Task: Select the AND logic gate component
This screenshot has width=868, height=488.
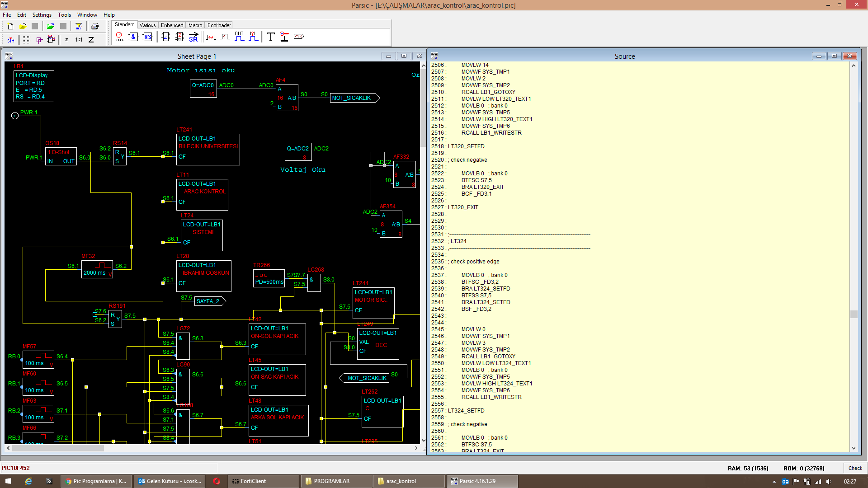Action: tap(133, 37)
